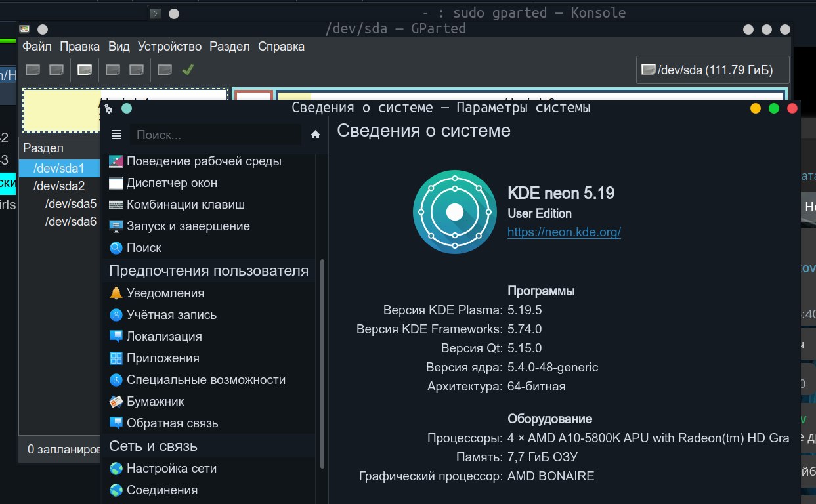Image resolution: width=816 pixels, height=504 pixels.
Task: Click the Apply all operations checkmark in GParted
Action: 188,69
